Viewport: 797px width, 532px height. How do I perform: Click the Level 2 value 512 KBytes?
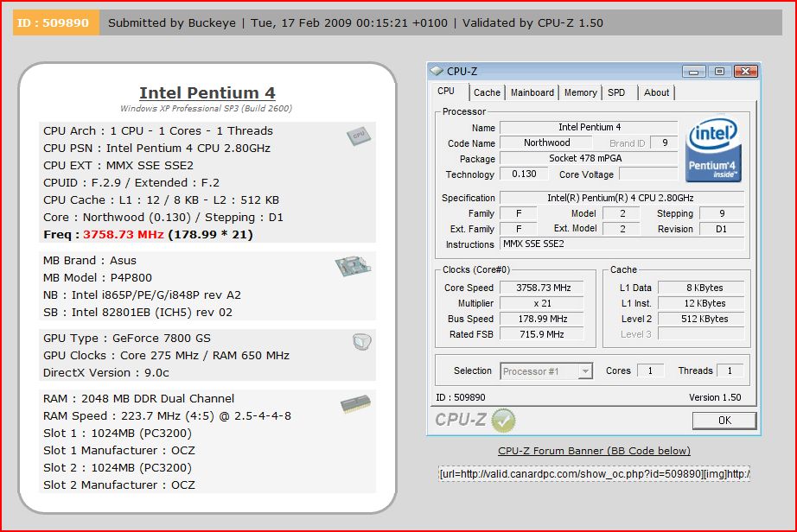701,319
